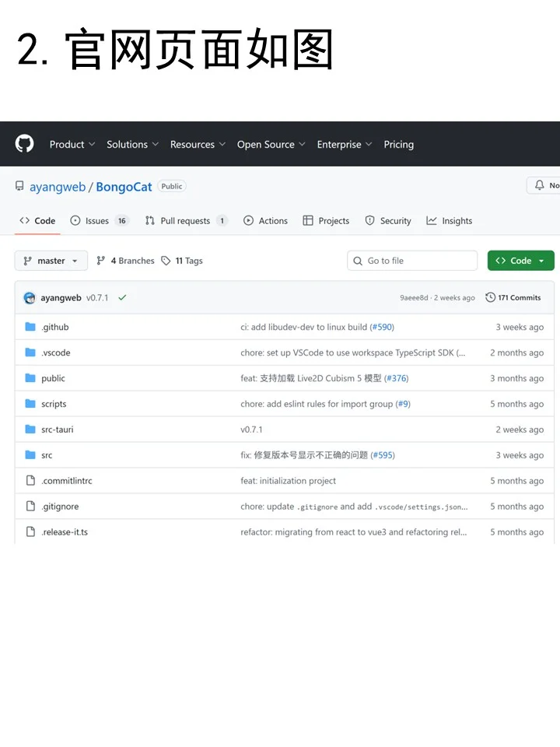The image size is (560, 747).
Task: Expand the Enterprise menu
Action: 345,145
